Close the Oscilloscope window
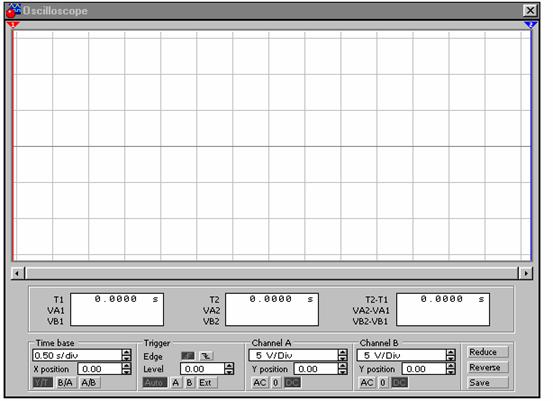Image resolution: width=553 pixels, height=401 pixels. (x=530, y=11)
